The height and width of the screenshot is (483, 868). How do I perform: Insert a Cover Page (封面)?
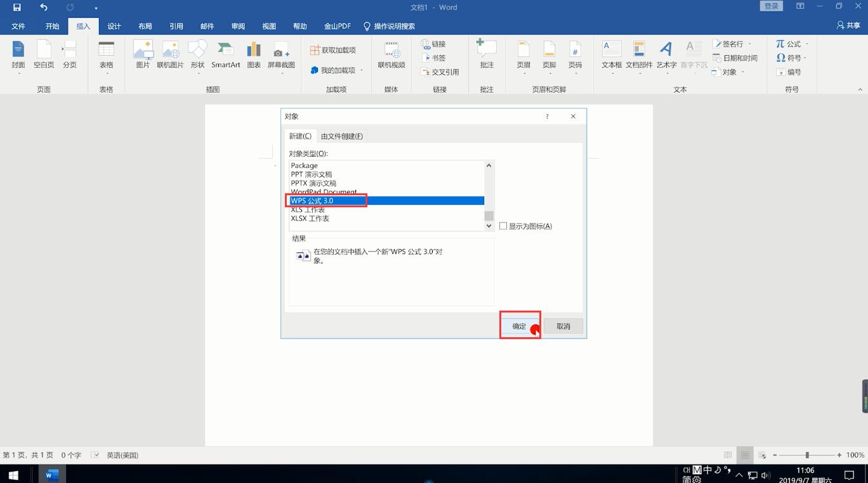[18, 56]
